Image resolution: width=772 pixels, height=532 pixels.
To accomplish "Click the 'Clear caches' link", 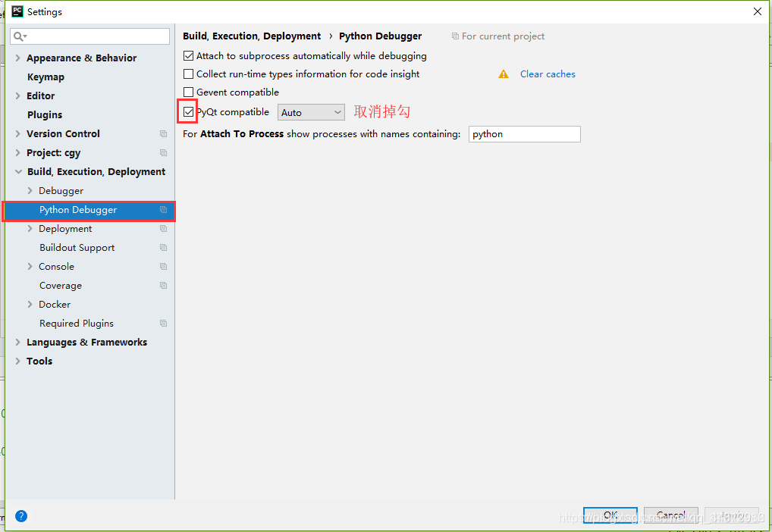I will (x=548, y=74).
